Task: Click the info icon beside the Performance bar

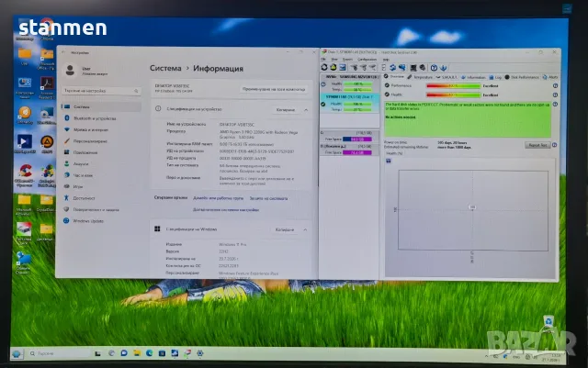Action: (555, 86)
